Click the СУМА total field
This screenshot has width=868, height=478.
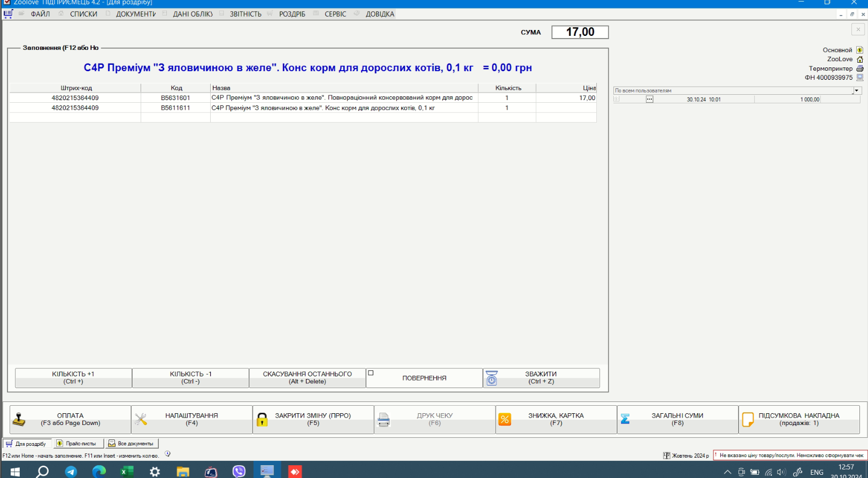point(580,32)
